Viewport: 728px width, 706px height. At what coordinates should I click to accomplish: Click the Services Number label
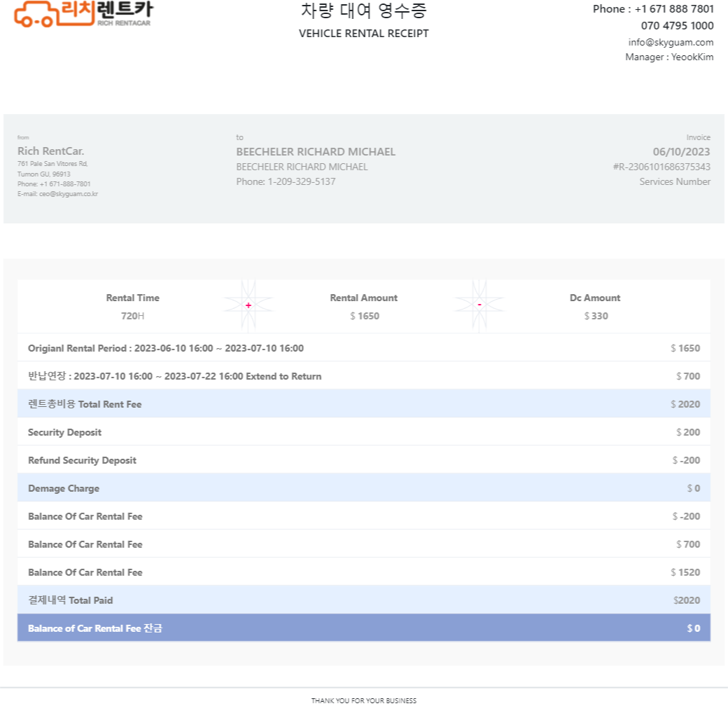coord(675,181)
